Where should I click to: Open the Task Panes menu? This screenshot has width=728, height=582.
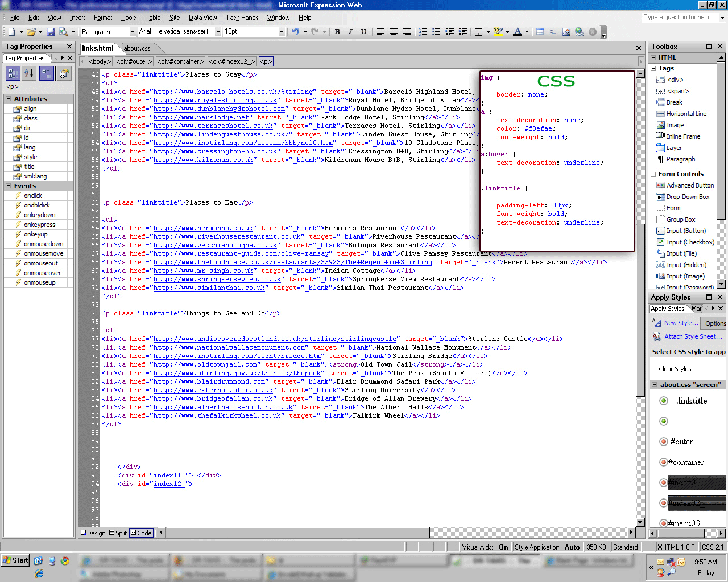(x=242, y=18)
